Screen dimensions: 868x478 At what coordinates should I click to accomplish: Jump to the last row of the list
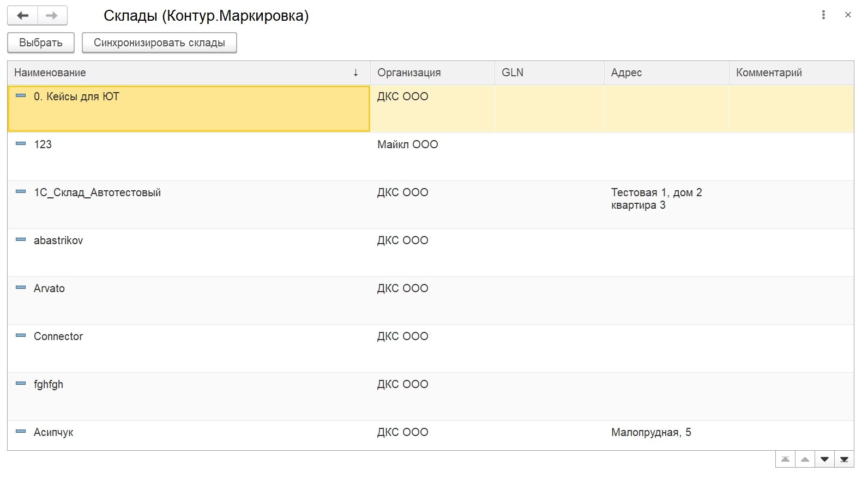(844, 459)
